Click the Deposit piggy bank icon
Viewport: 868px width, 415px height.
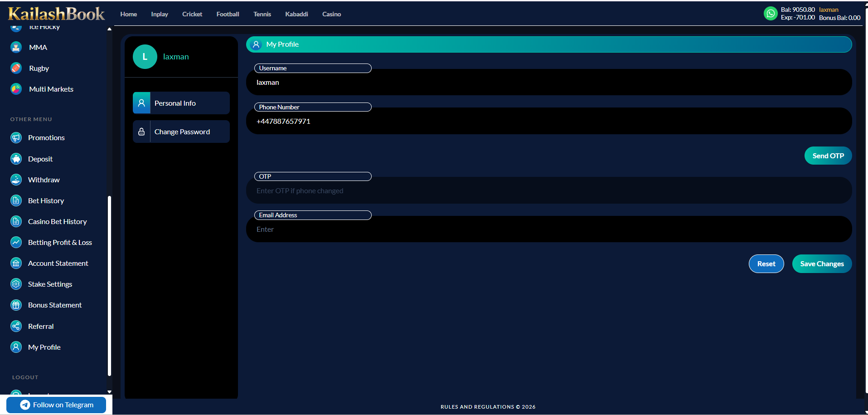(16, 159)
